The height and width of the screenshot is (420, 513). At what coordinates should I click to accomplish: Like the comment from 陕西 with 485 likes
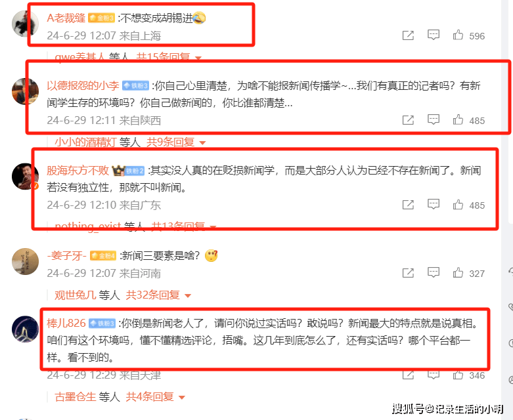pos(458,119)
